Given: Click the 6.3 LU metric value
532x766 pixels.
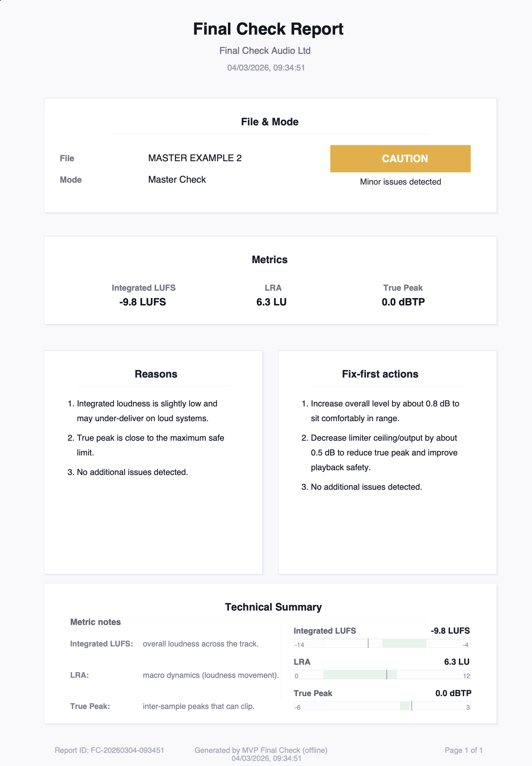Looking at the screenshot, I should (x=271, y=302).
